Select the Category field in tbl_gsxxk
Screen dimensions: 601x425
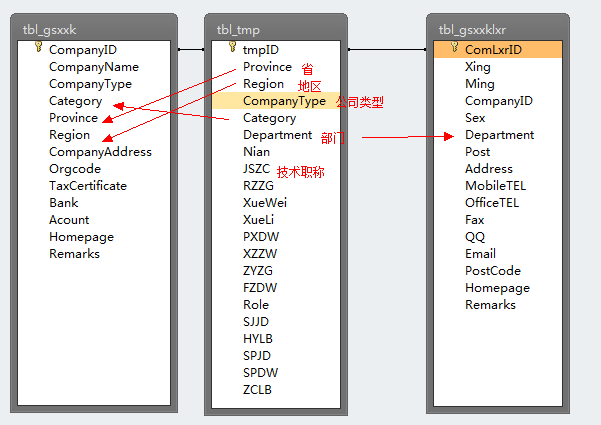click(76, 101)
